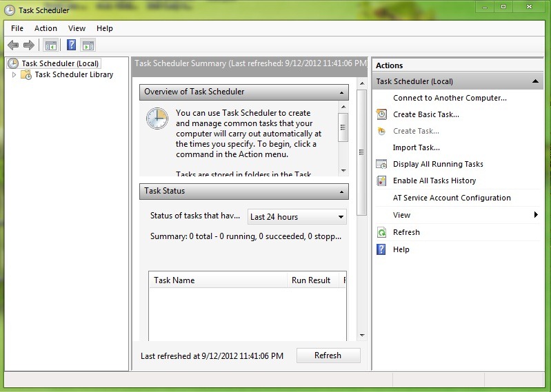
Task: Click Display All Running Tasks action
Action: 438,164
